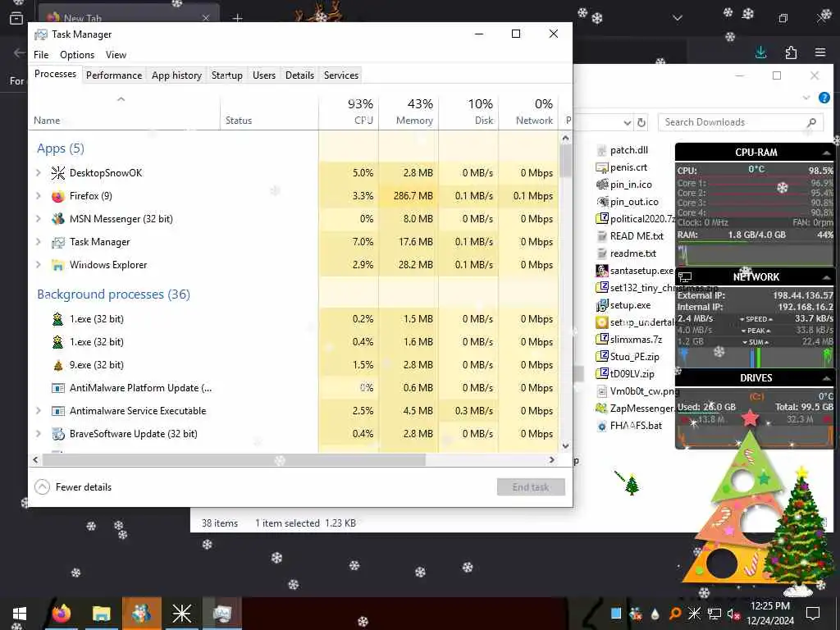
Task: Click the End task button
Action: pos(531,487)
